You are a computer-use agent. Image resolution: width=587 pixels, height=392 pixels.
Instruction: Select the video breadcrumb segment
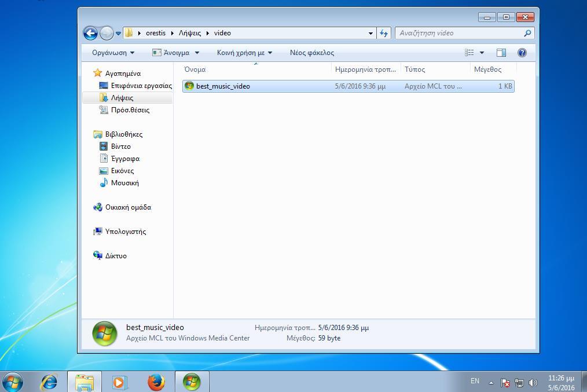coord(222,33)
